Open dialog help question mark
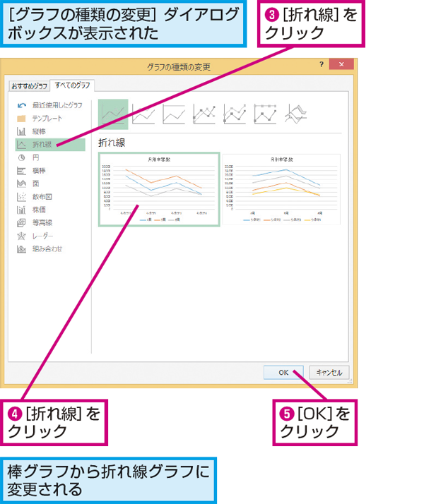Screen dimensions: 424x504 click(322, 64)
